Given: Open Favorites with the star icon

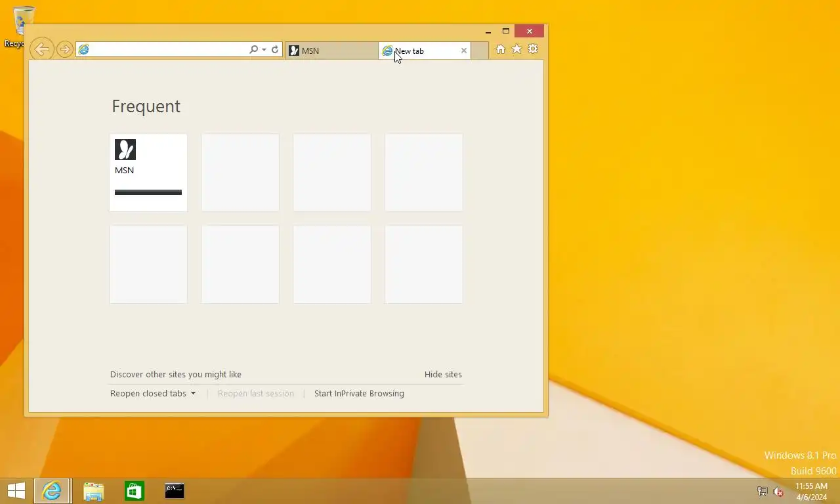Looking at the screenshot, I should pyautogui.click(x=516, y=49).
